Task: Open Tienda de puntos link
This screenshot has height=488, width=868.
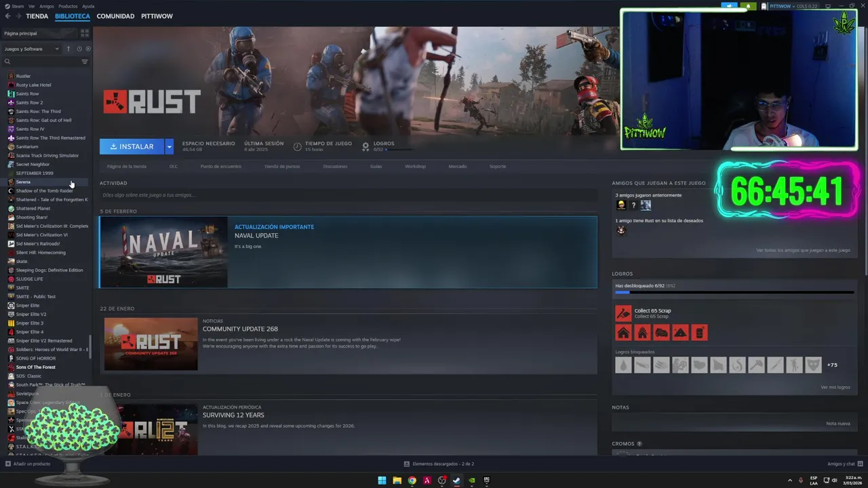Action: click(x=282, y=166)
